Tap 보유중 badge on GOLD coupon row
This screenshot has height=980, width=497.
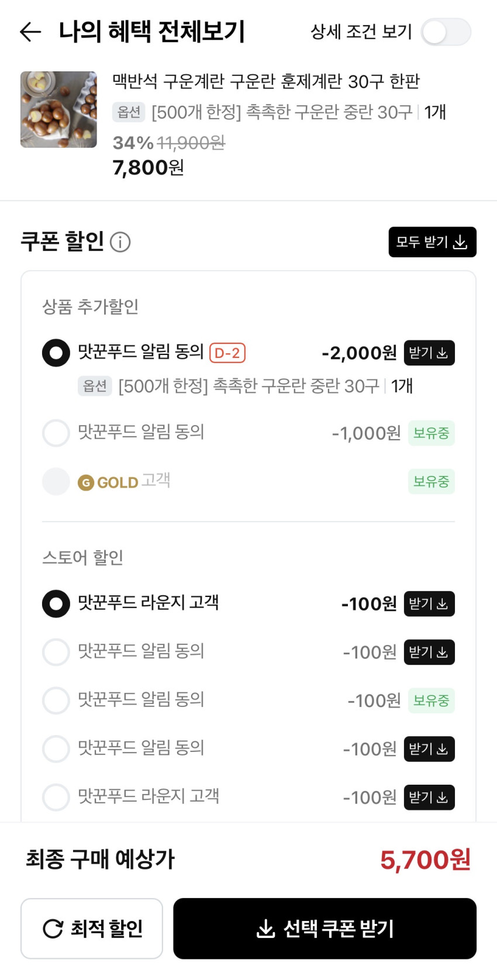[x=431, y=482]
